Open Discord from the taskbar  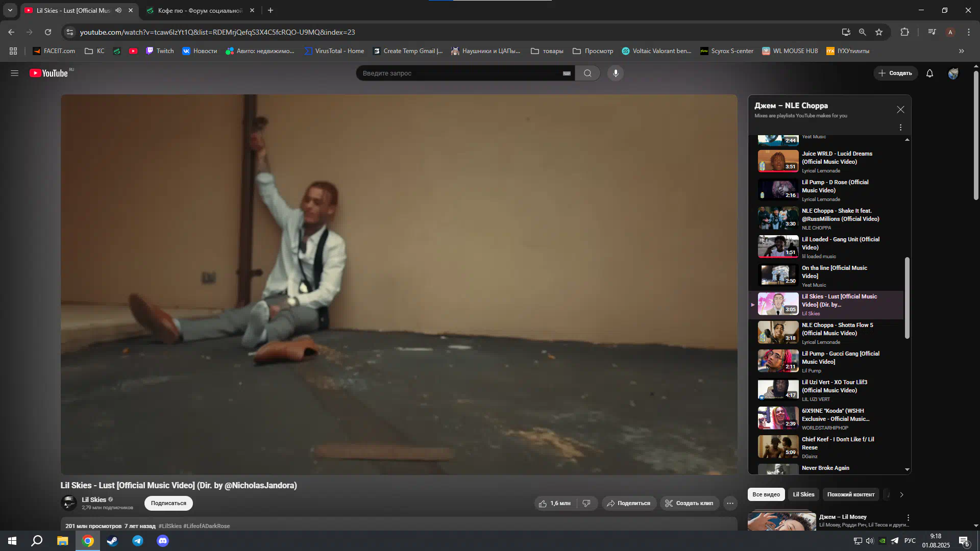coord(163,541)
